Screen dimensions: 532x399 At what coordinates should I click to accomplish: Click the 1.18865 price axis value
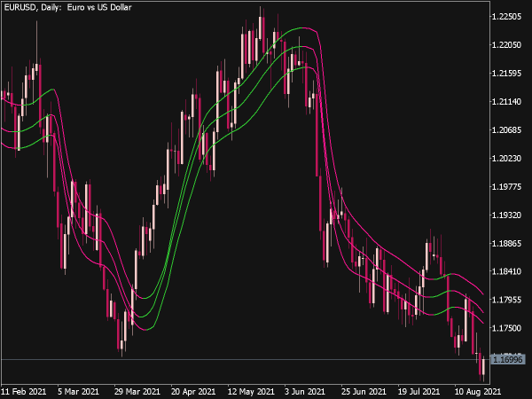click(x=506, y=243)
